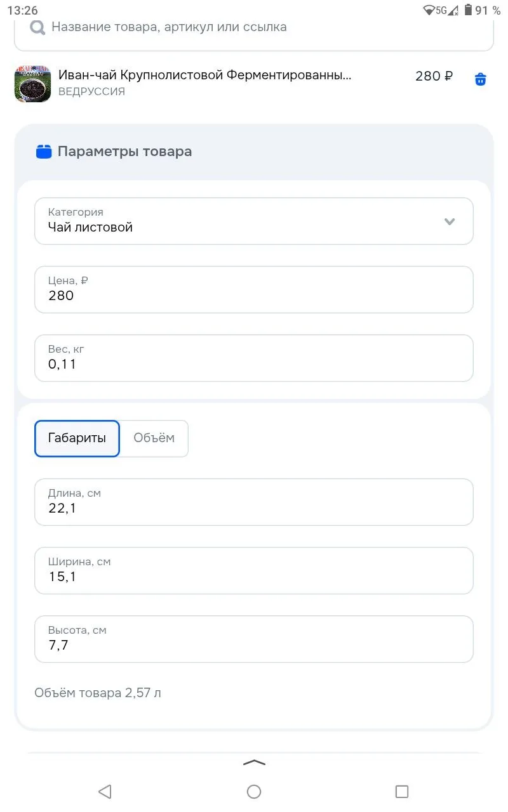Open the Иван-чай product thumbnail
Viewport: 508px width, 812px height.
32,83
